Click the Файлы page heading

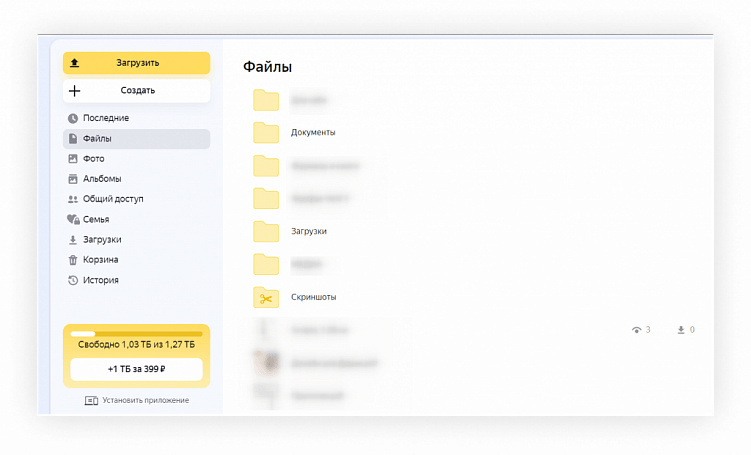(267, 67)
